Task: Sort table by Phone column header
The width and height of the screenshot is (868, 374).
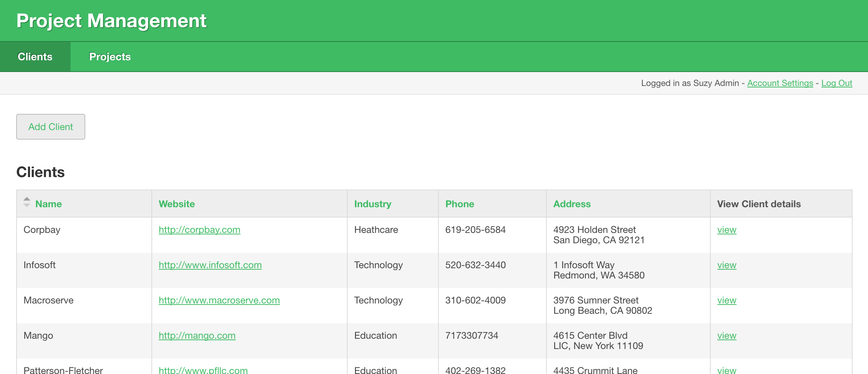Action: [x=460, y=204]
